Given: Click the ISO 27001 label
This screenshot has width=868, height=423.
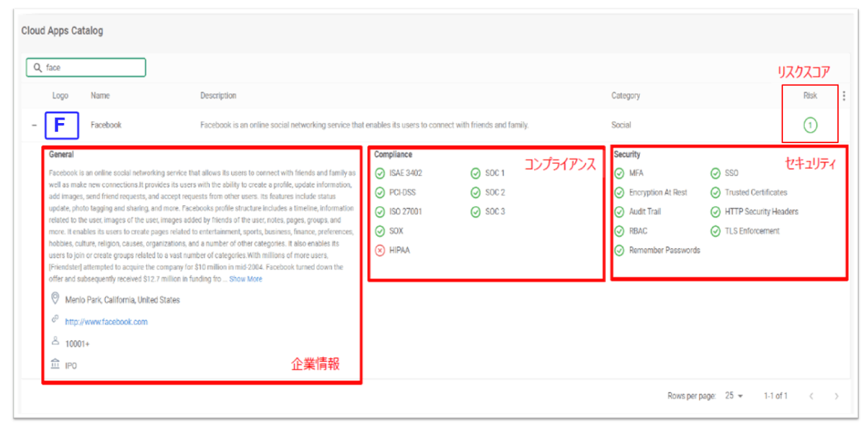Looking at the screenshot, I should click(406, 212).
